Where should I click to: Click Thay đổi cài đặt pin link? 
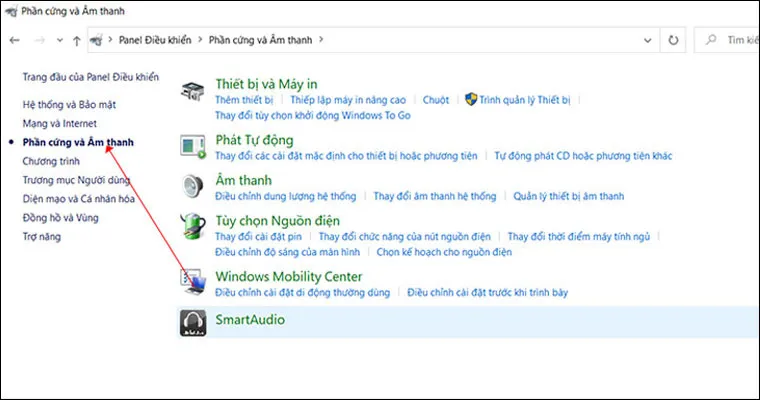(261, 236)
